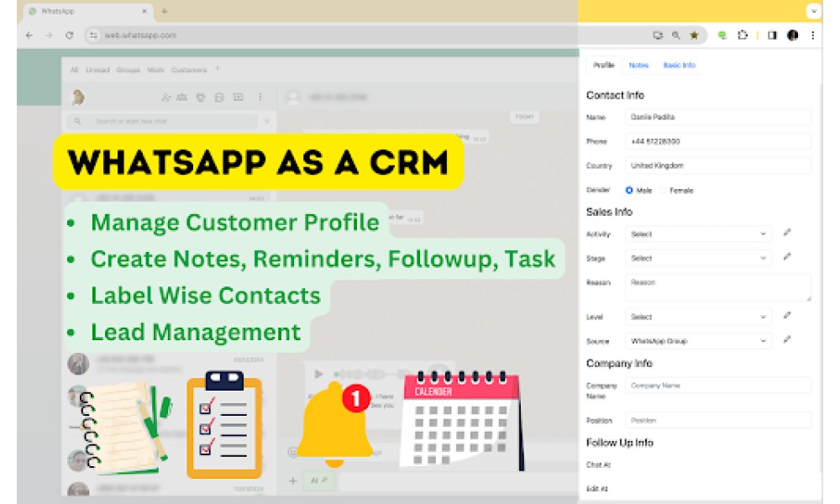The height and width of the screenshot is (504, 840).
Task: Go forward with browser forward arrow
Action: [x=50, y=35]
